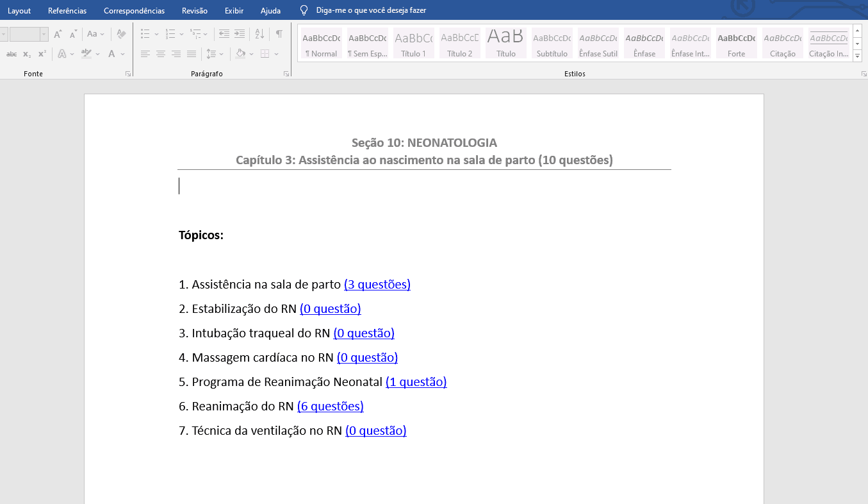The image size is (868, 504).
Task: Expand the text effects arrow
Action: click(x=72, y=54)
